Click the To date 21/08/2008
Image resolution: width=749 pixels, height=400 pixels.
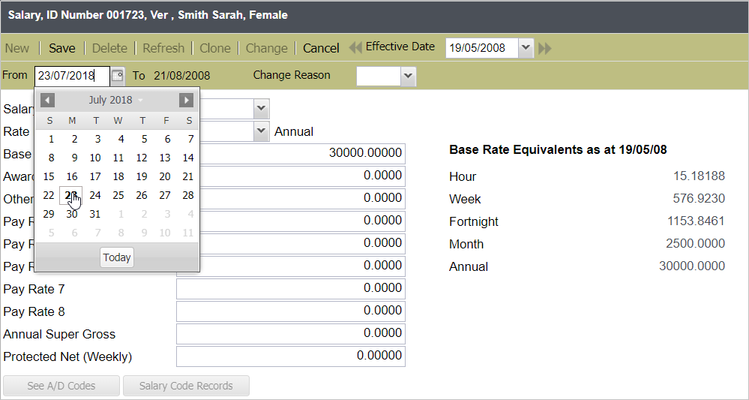(182, 76)
